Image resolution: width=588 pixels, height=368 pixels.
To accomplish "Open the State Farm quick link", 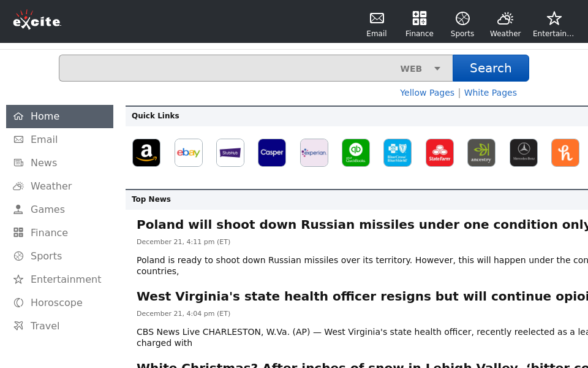I will [x=440, y=153].
